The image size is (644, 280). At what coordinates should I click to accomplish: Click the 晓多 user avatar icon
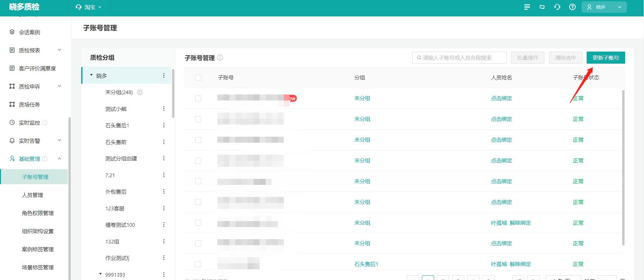[589, 7]
